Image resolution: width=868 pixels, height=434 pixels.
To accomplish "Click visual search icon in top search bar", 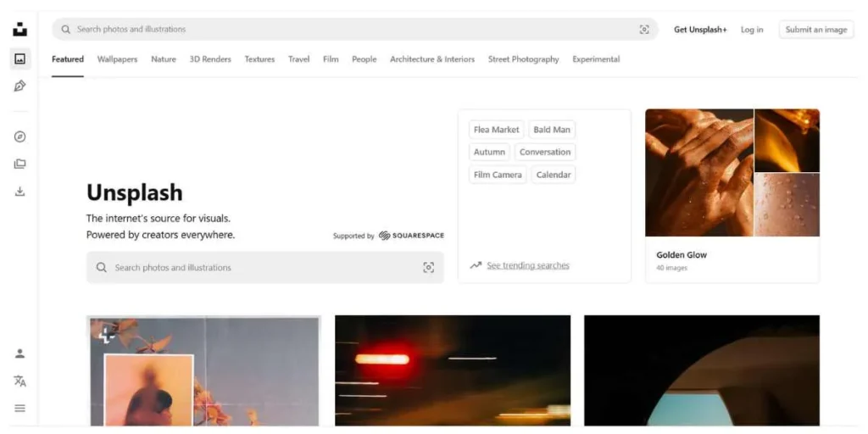I will click(x=644, y=30).
